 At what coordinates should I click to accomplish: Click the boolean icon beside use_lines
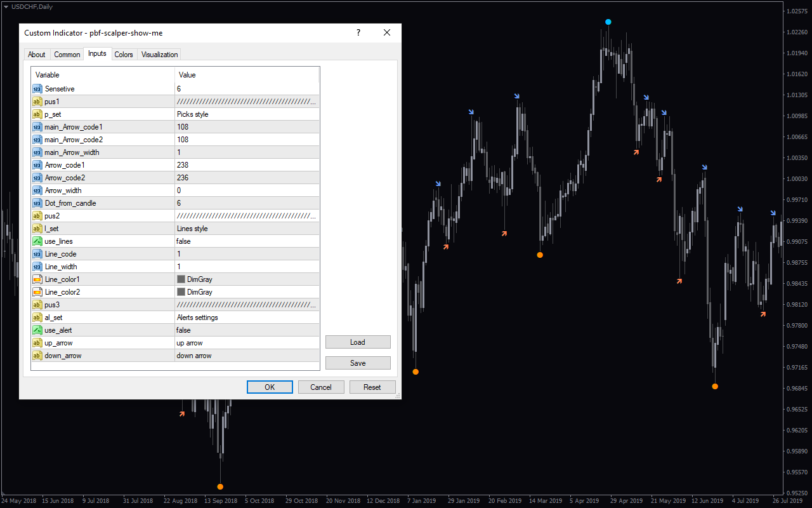click(37, 241)
